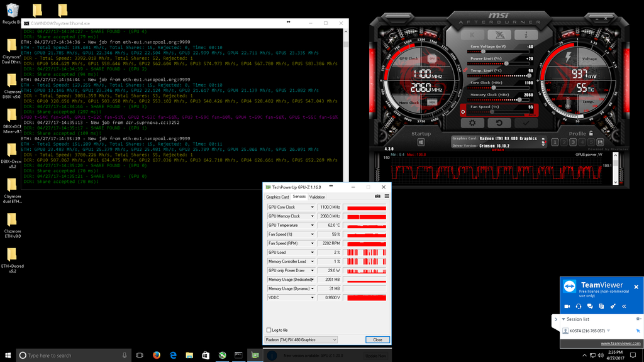Select the Recycle Bin desktop icon
Viewport: 644px width, 362px height.
pyautogui.click(x=13, y=13)
